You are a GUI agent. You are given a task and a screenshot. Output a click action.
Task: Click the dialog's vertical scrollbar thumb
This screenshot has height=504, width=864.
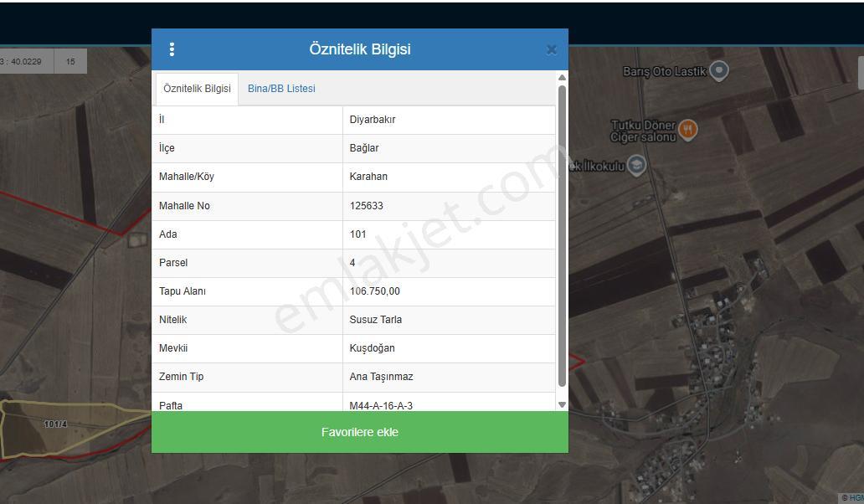(x=562, y=236)
